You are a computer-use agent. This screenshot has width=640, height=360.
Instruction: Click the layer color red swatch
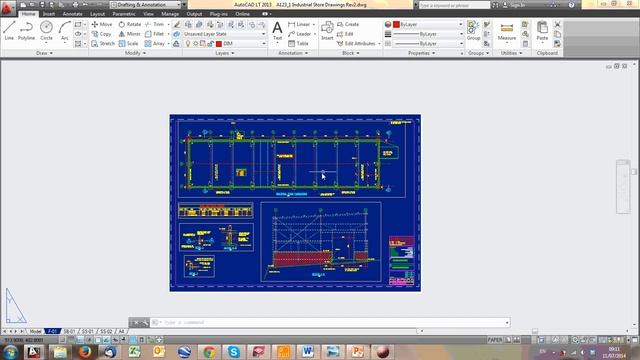click(x=219, y=43)
